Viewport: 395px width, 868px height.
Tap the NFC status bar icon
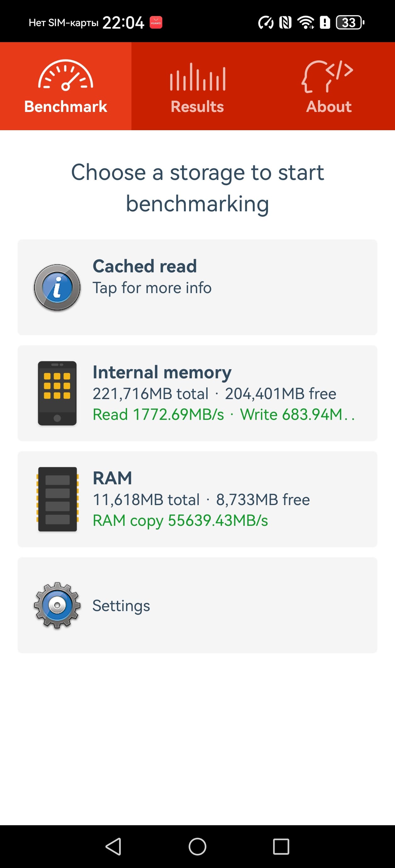[286, 23]
